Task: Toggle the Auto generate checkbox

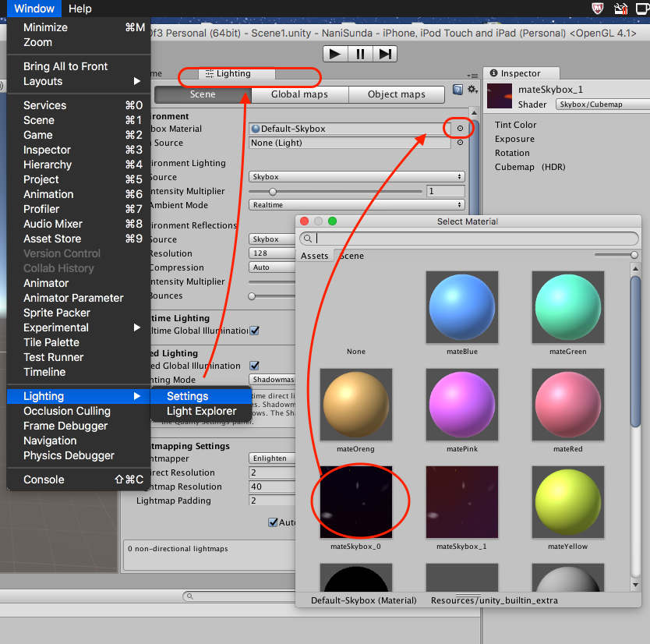Action: (x=273, y=522)
